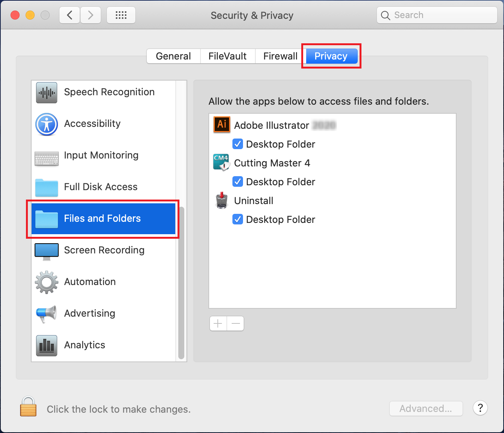Click the Advertising megaphone icon
This screenshot has height=433, width=504.
click(47, 314)
